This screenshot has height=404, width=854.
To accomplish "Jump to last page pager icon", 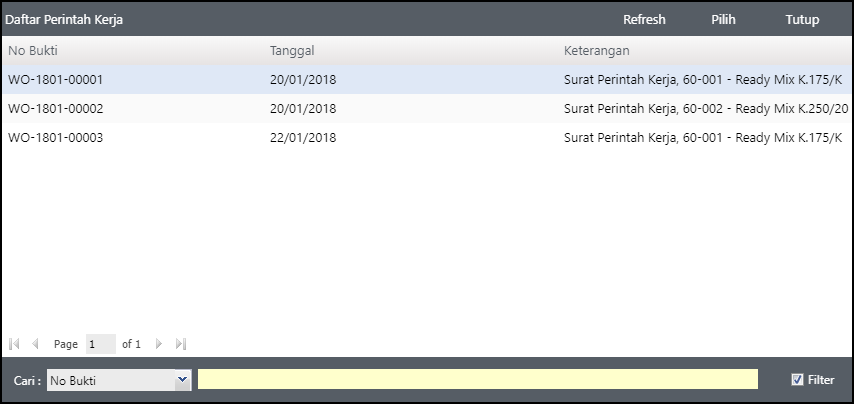I will tap(181, 344).
